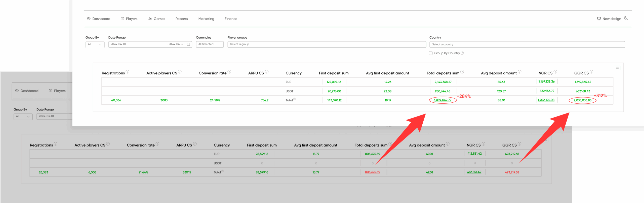Enable the Group By Country checkbox
Image resolution: width=644 pixels, height=203 pixels.
tap(431, 53)
